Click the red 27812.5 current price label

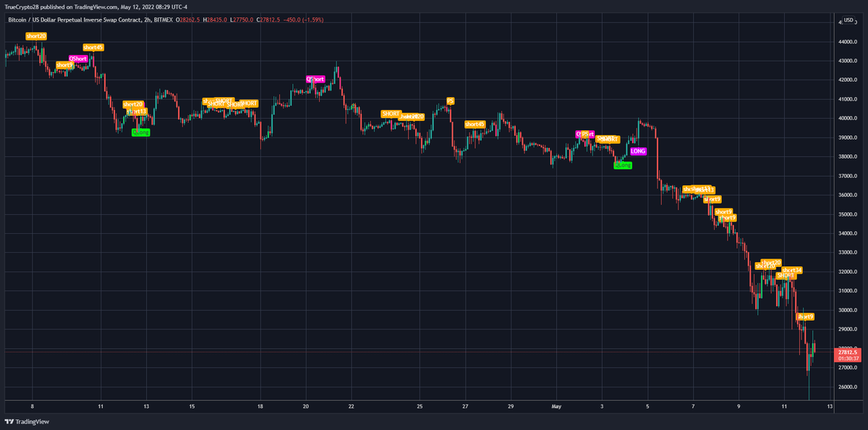click(848, 352)
